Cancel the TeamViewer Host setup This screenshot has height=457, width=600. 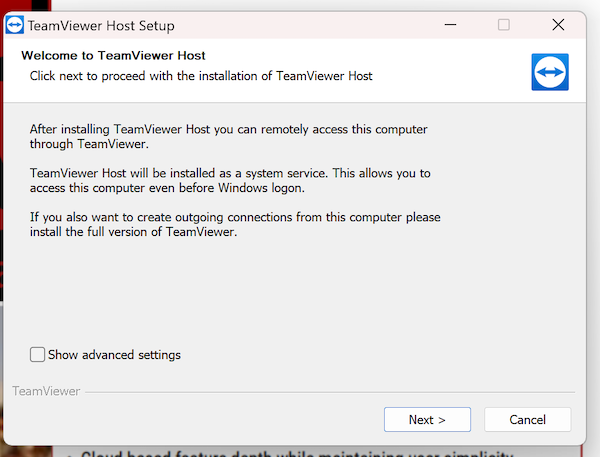527,419
